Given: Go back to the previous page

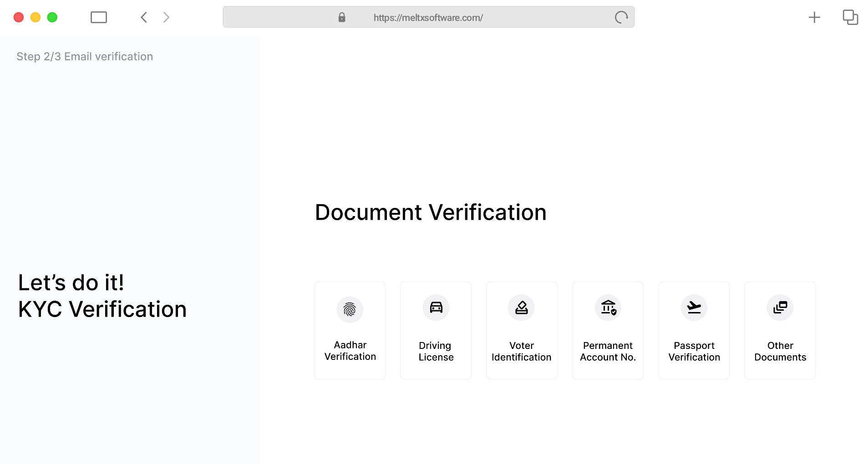Looking at the screenshot, I should click(144, 17).
